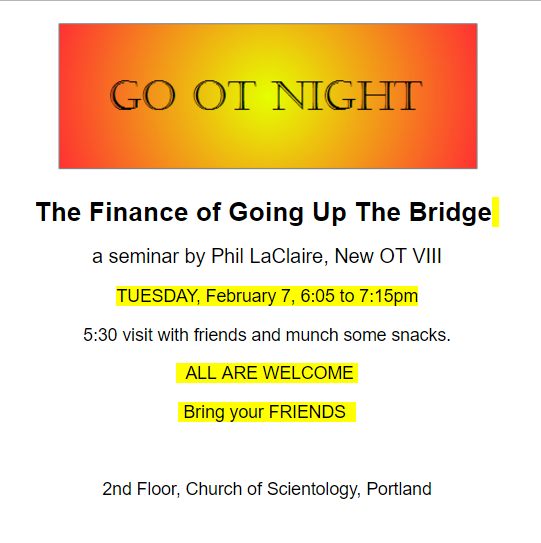Click the highlighted "ALL ARE WELCOME" text
The height and width of the screenshot is (543, 541).
[267, 373]
